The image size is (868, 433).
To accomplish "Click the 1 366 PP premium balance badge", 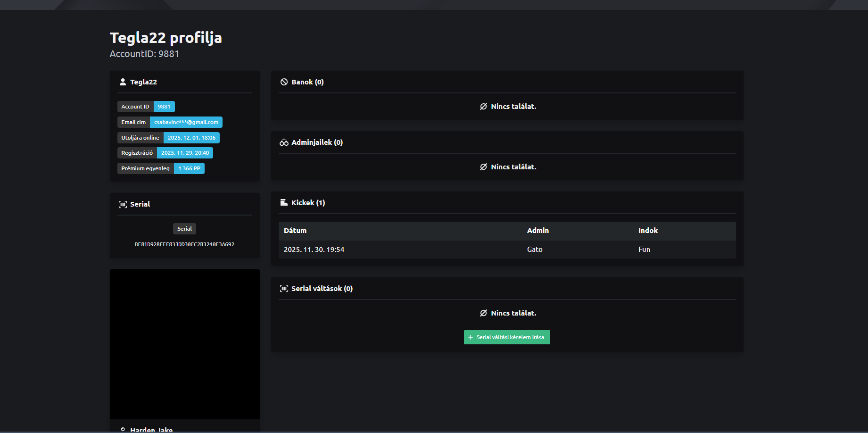I will (189, 168).
